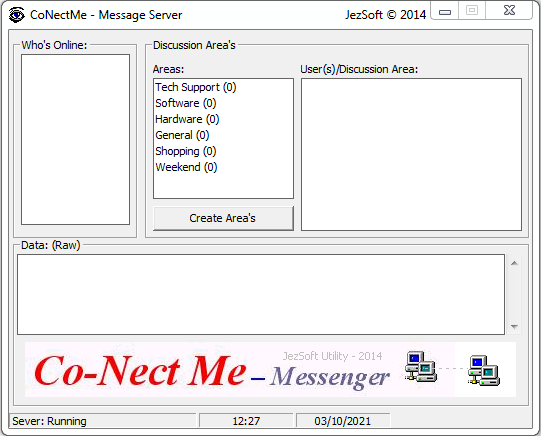Click inside the User(s)/Discussion Area list
The image size is (541, 436).
tap(411, 155)
